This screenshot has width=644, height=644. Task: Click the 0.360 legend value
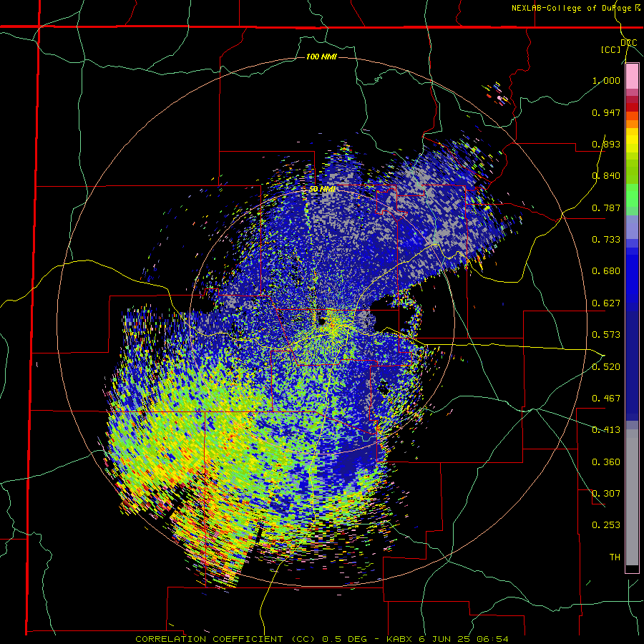[606, 462]
